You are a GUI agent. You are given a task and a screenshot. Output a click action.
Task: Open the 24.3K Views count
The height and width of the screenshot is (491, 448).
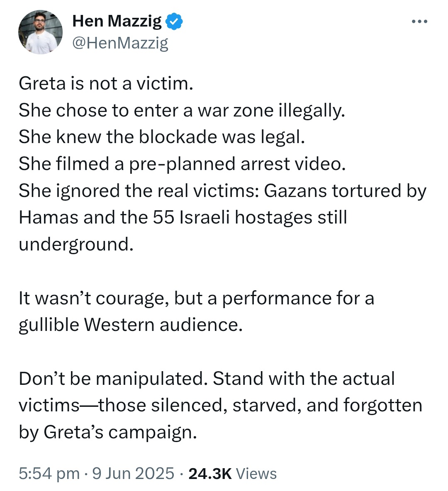tap(232, 473)
